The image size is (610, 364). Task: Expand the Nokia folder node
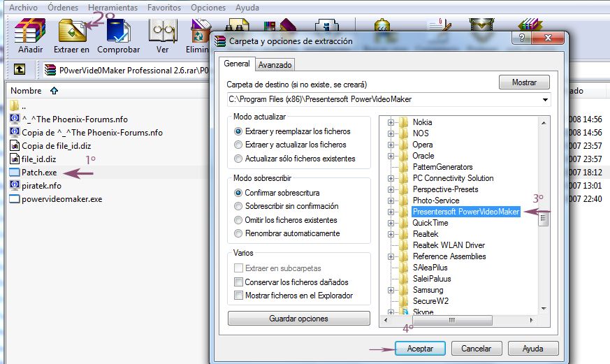(x=391, y=122)
